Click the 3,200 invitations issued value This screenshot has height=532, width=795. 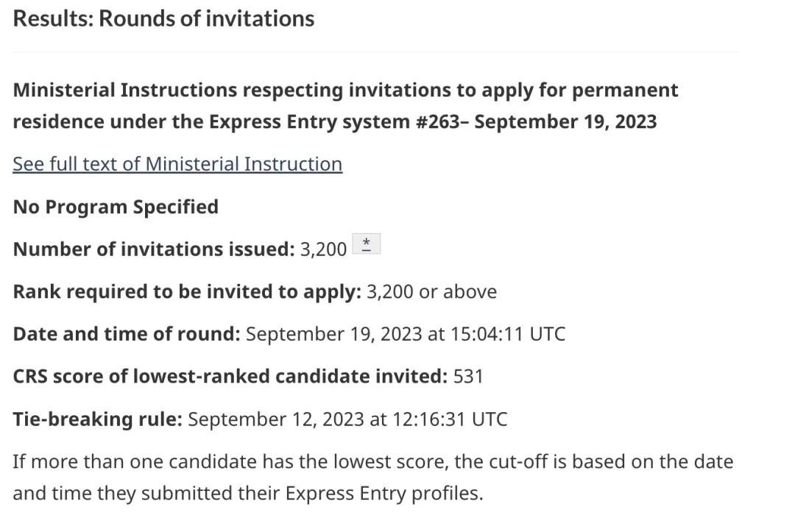click(x=323, y=249)
